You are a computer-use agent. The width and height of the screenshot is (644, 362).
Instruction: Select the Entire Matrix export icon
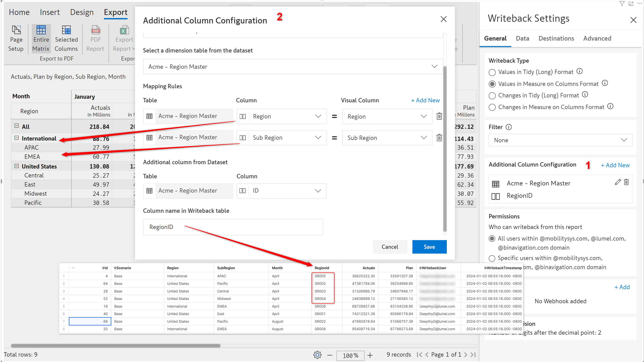click(x=41, y=30)
